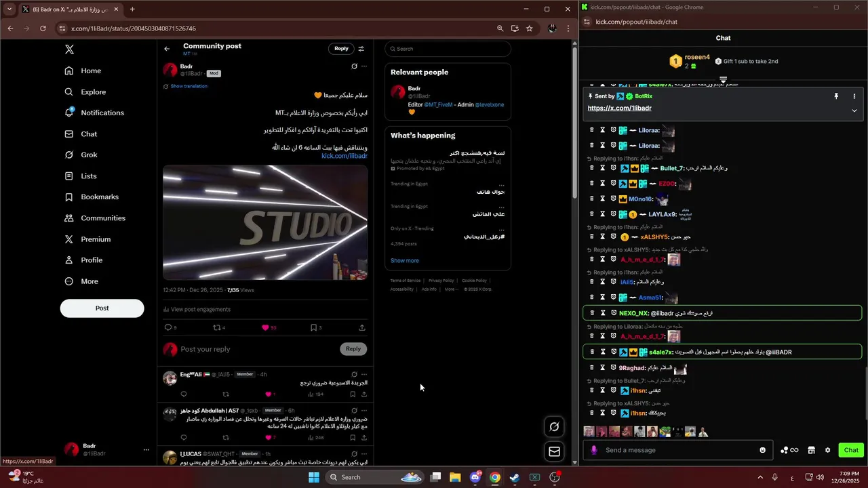Image resolution: width=868 pixels, height=488 pixels.
Task: Open Bookmarks in X sidebar
Action: [92, 197]
